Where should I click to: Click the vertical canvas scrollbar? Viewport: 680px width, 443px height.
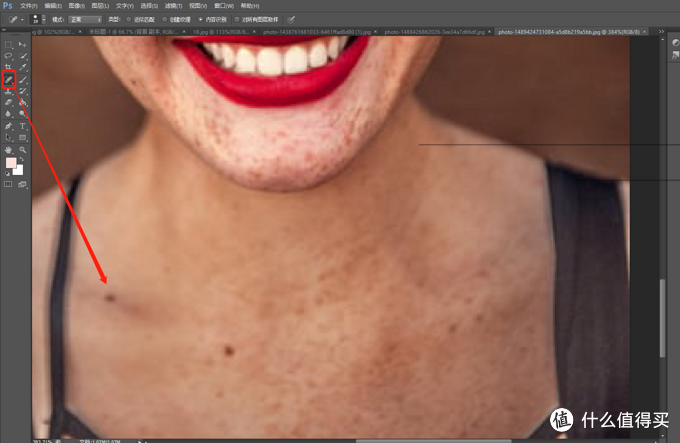(662, 318)
